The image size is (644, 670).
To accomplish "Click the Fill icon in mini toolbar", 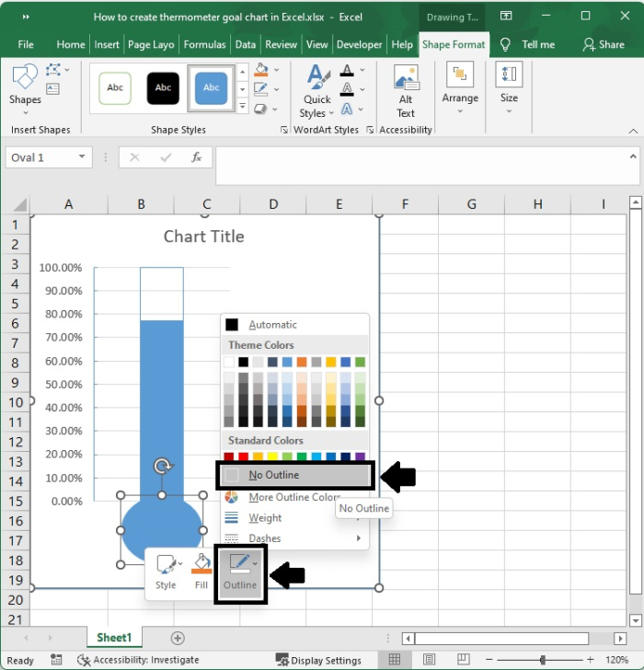I will click(x=201, y=572).
